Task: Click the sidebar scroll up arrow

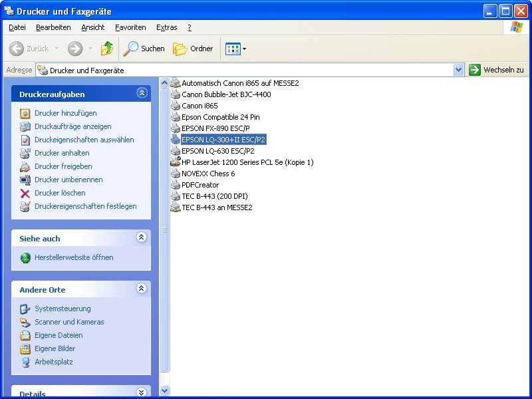Action: tap(164, 82)
